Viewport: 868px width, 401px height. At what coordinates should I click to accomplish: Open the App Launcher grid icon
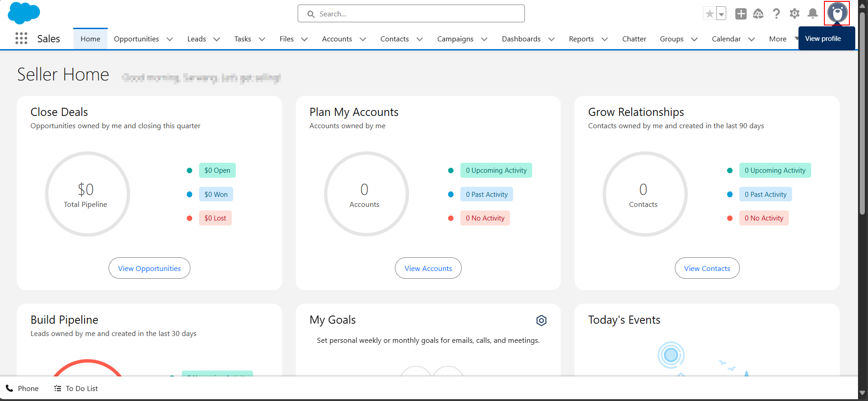[x=21, y=38]
